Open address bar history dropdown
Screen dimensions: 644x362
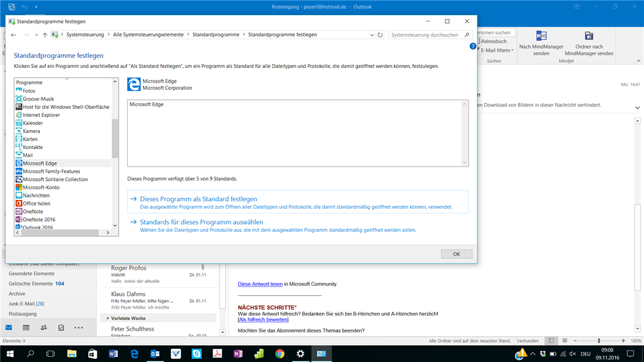click(x=372, y=35)
